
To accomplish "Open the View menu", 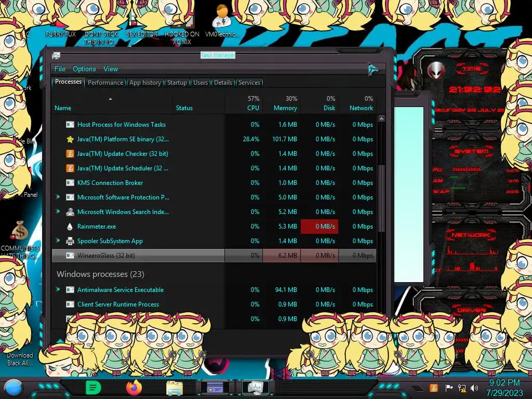I will pos(111,69).
